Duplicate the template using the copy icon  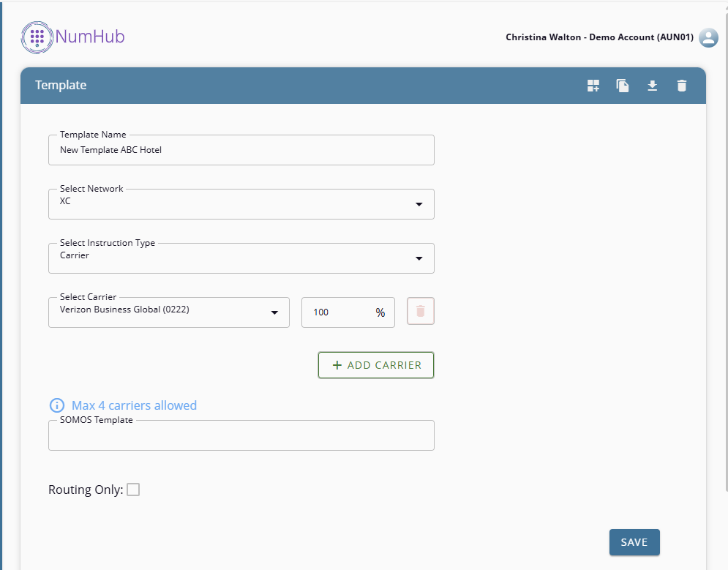pyautogui.click(x=623, y=86)
